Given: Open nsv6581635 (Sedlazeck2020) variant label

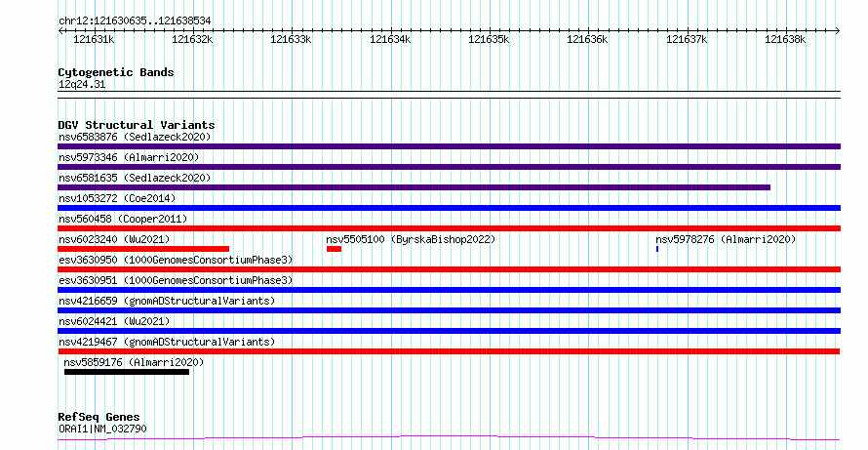Looking at the screenshot, I should [135, 178].
